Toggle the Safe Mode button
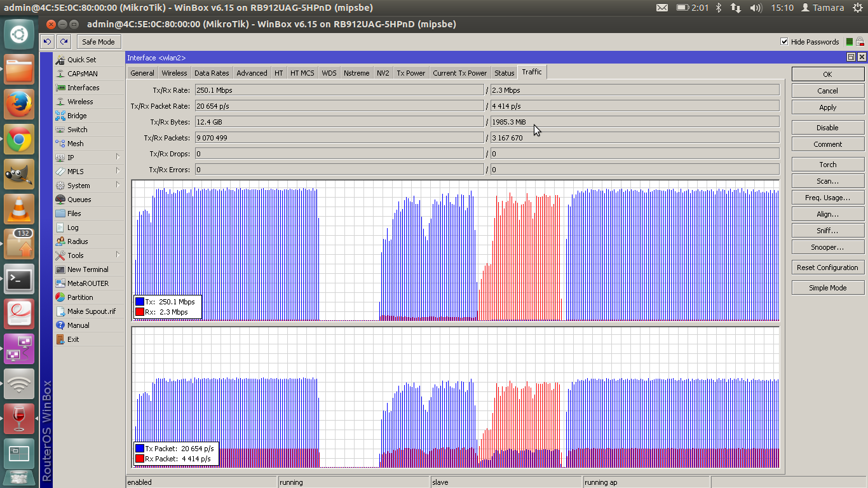Image resolution: width=868 pixels, height=488 pixels. [x=98, y=42]
